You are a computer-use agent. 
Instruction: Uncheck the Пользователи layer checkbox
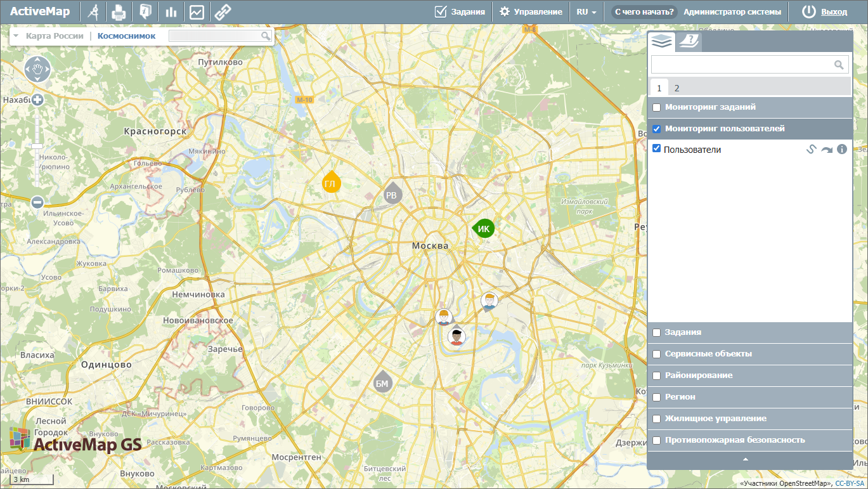(x=657, y=148)
